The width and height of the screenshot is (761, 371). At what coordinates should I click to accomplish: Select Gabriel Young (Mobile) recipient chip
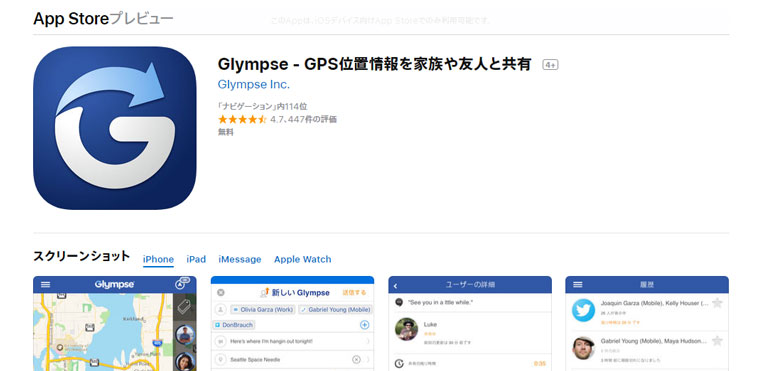click(x=335, y=309)
